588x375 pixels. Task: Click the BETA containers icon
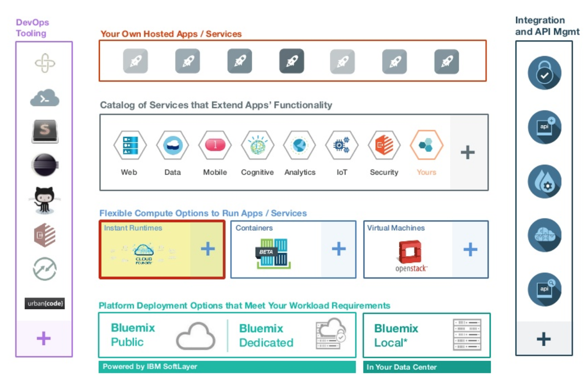pos(273,253)
